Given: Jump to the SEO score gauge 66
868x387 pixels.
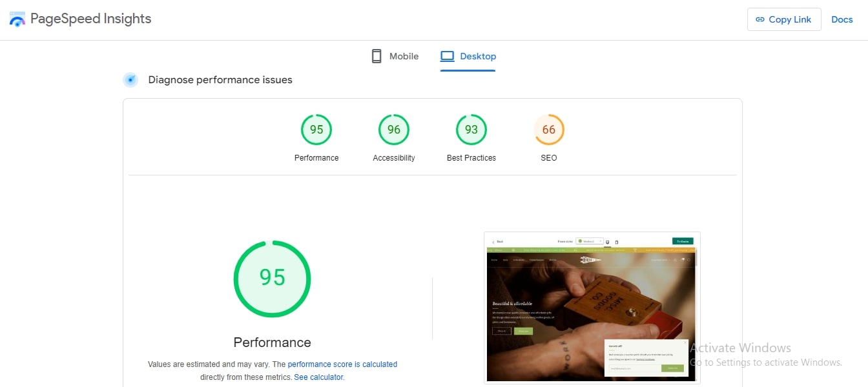Looking at the screenshot, I should (549, 130).
